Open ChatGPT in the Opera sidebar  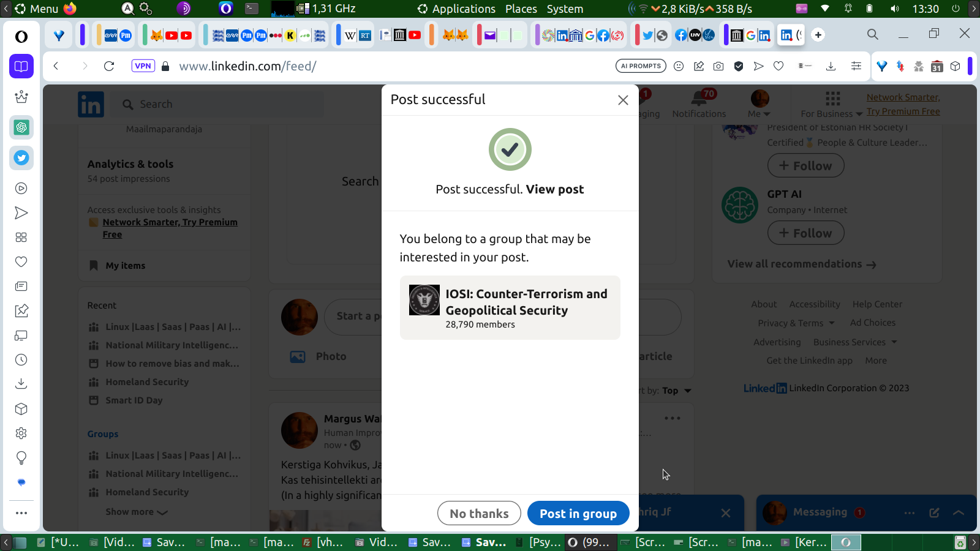coord(21,127)
